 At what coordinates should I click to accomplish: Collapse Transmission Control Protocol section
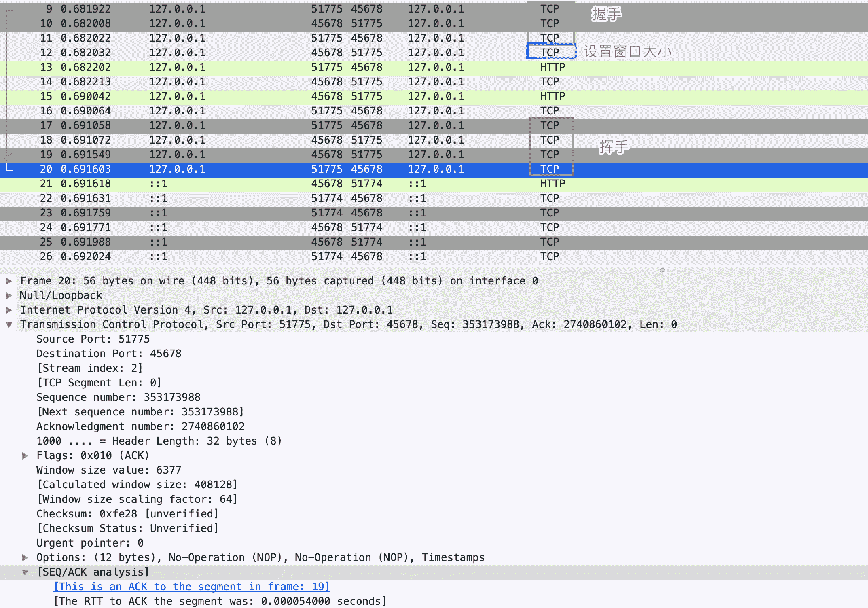(9, 324)
